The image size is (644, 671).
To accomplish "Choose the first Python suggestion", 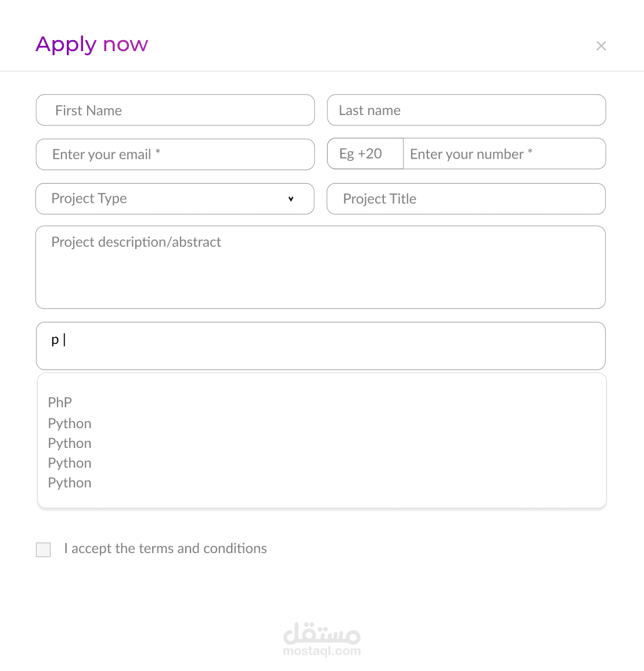I will [70, 424].
